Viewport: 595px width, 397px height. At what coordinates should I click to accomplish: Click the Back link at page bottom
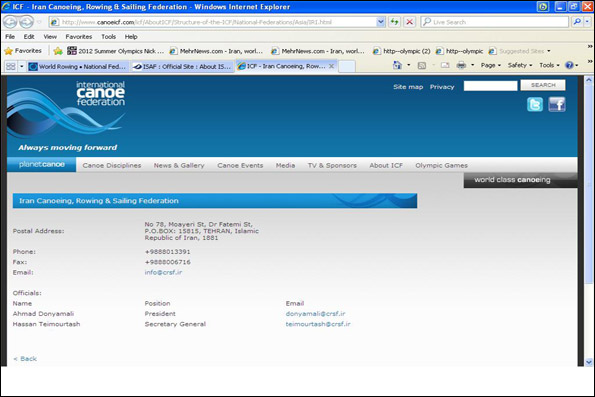(25, 359)
